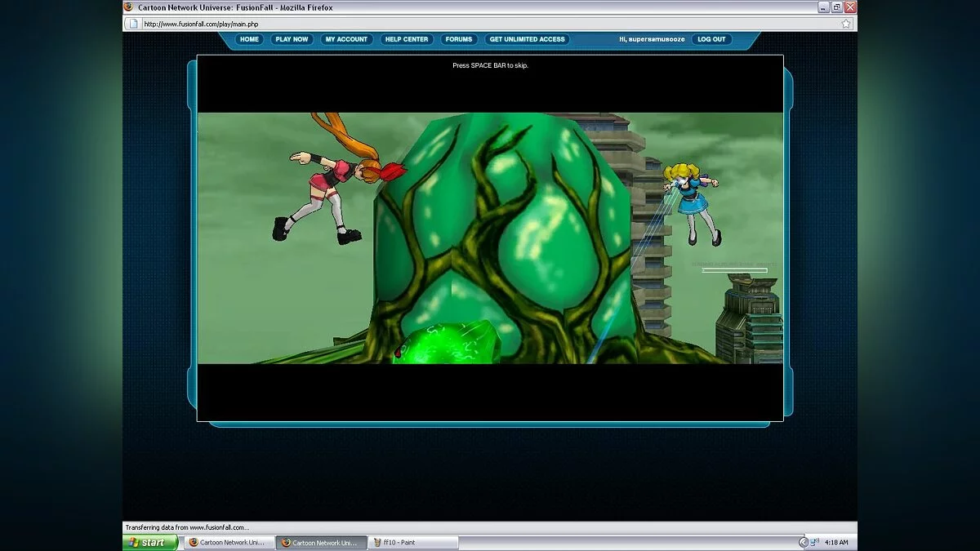The width and height of the screenshot is (980, 551).
Task: Expand hidden system tray icons arrow
Action: click(x=803, y=542)
